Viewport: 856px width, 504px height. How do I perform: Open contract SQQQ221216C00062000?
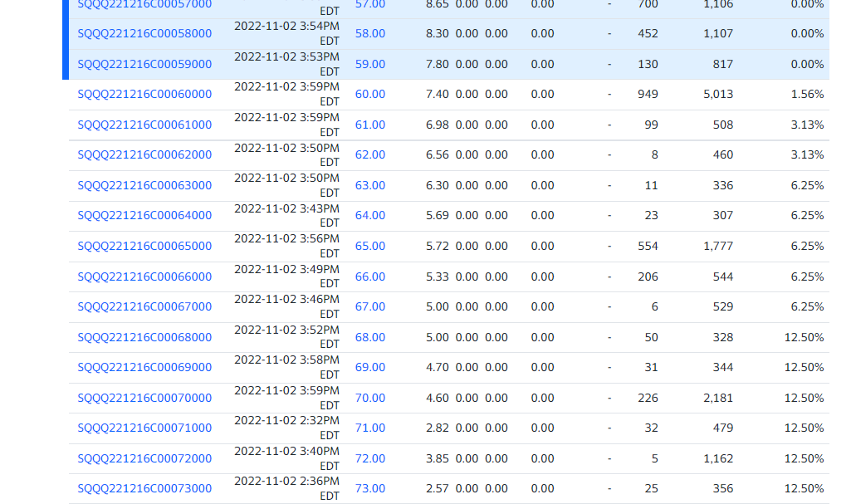click(x=144, y=155)
